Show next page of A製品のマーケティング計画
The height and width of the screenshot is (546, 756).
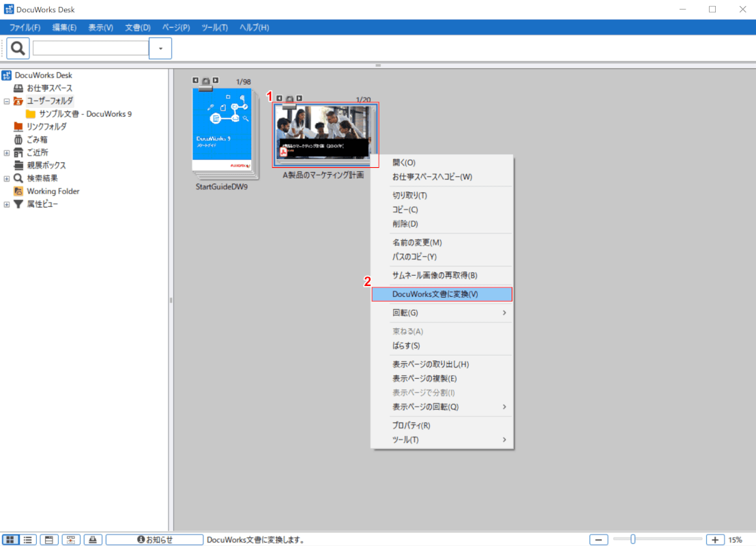299,98
